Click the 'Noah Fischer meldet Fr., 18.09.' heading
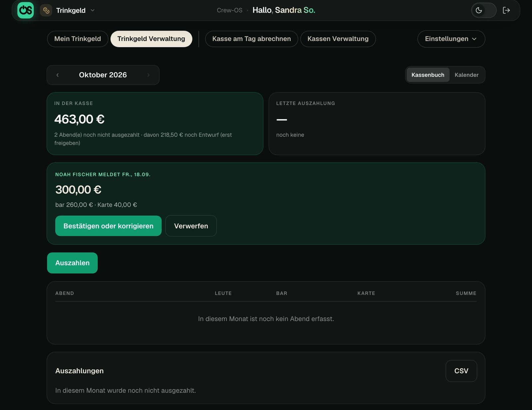Image resolution: width=532 pixels, height=410 pixels. click(x=103, y=175)
